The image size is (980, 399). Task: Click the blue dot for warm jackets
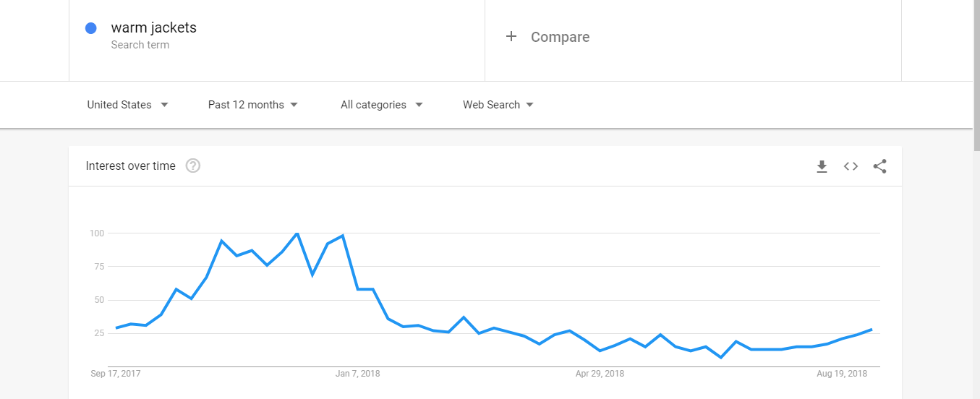point(91,28)
